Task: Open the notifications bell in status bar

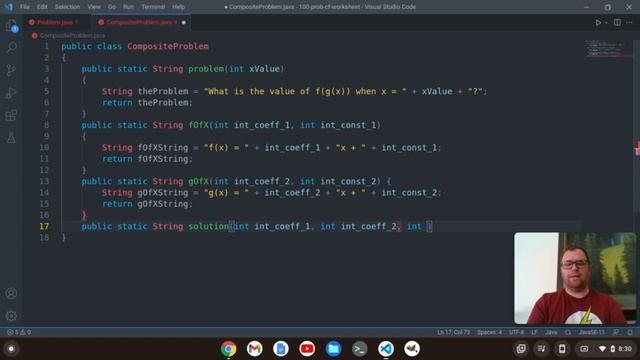Action: coord(630,332)
